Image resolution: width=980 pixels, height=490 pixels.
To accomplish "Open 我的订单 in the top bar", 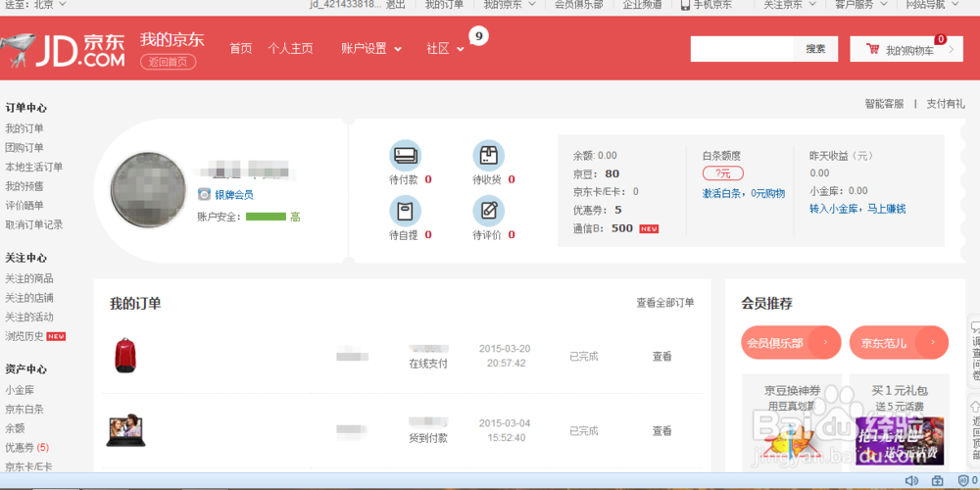I will point(444,4).
